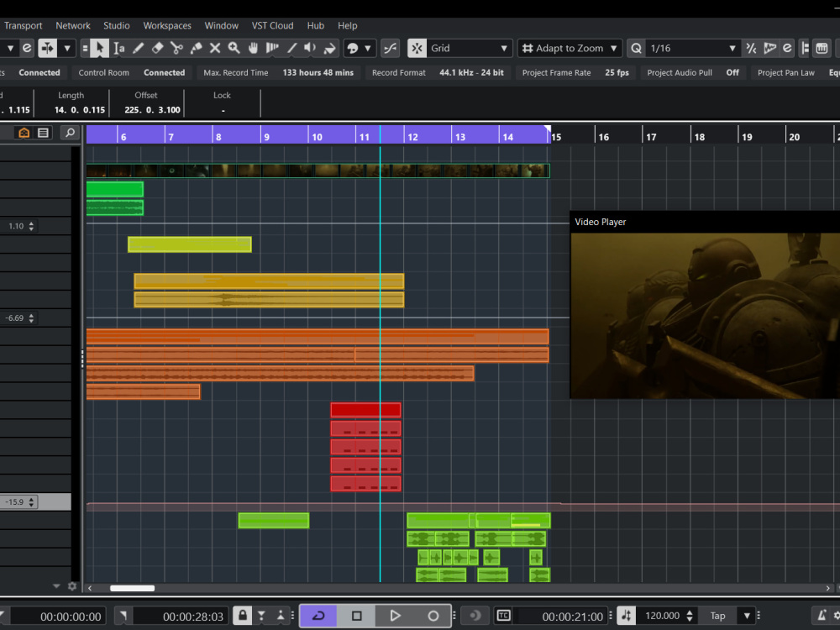Click the track search magnifier icon
This screenshot has height=630, width=840.
(70, 133)
